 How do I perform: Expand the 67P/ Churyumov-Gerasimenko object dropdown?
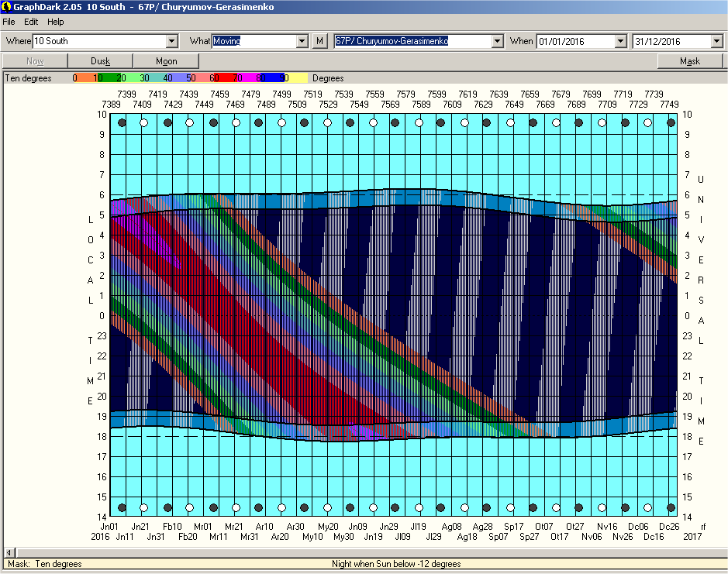[x=496, y=41]
